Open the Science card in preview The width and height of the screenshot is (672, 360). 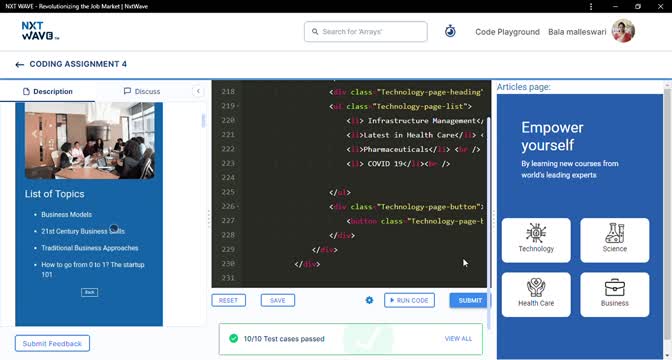(x=615, y=240)
